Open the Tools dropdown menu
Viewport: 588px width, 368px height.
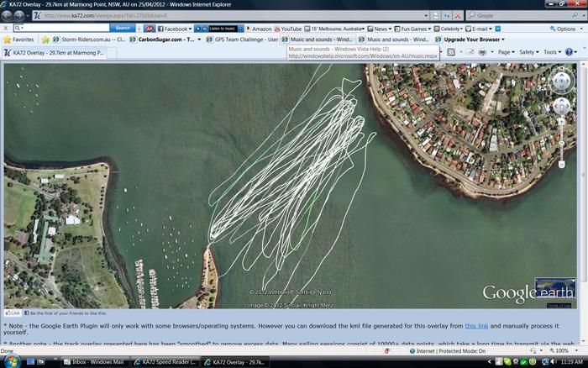tap(552, 52)
